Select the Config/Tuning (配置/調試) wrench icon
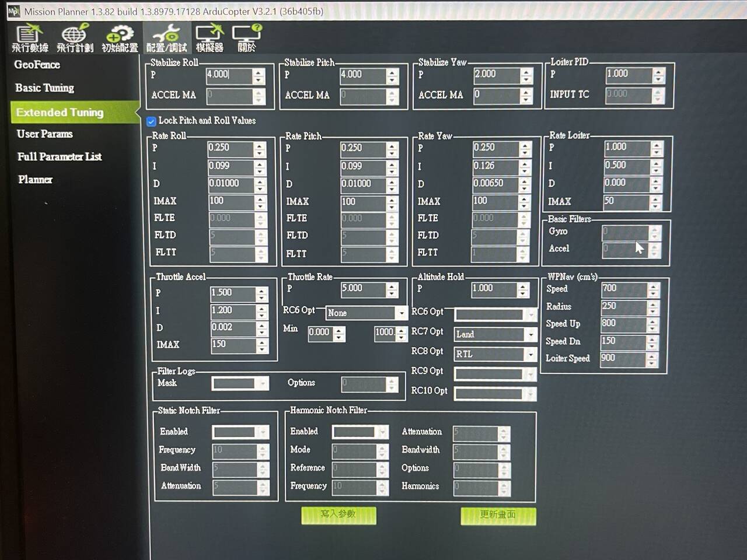This screenshot has height=560, width=747. [166, 38]
